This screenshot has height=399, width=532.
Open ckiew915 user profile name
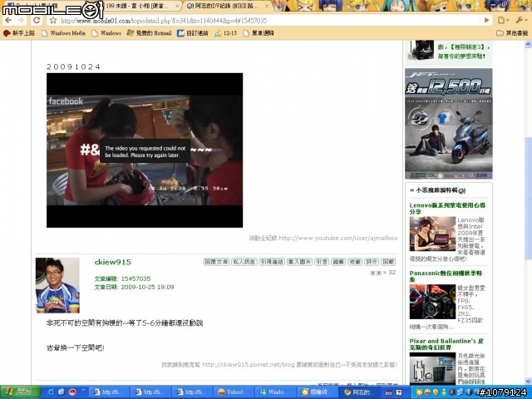pyautogui.click(x=113, y=262)
